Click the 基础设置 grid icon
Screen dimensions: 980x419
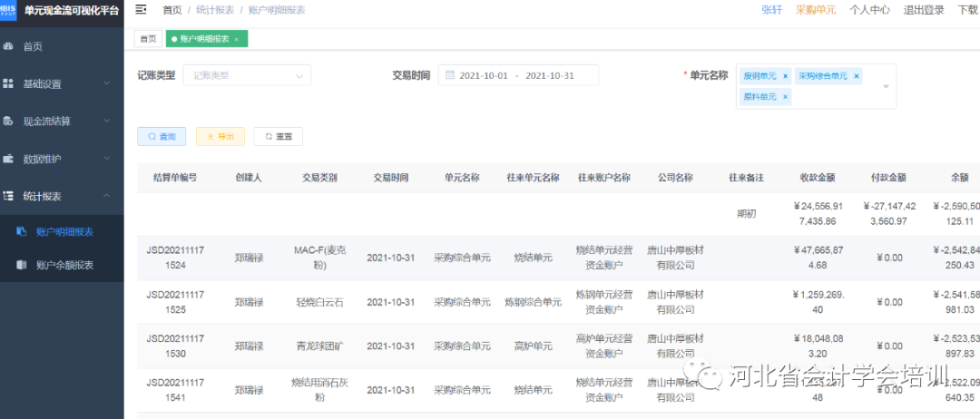(x=8, y=83)
